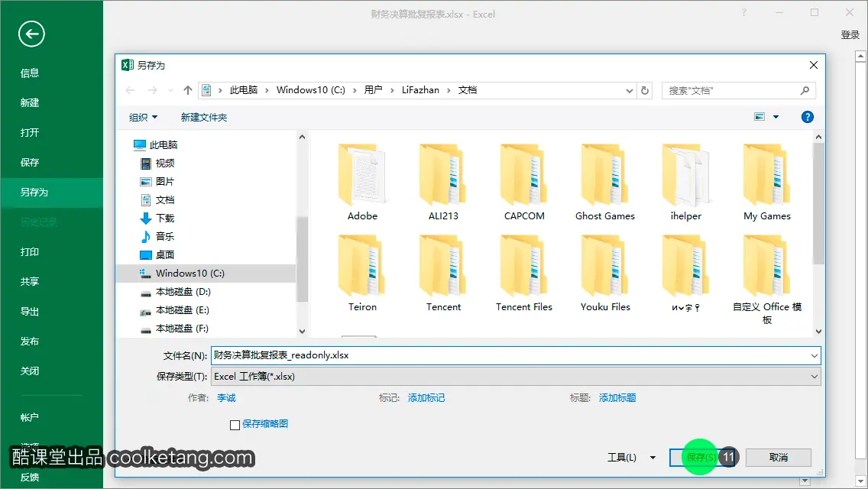Select 桌面 in navigation pane

tap(157, 254)
